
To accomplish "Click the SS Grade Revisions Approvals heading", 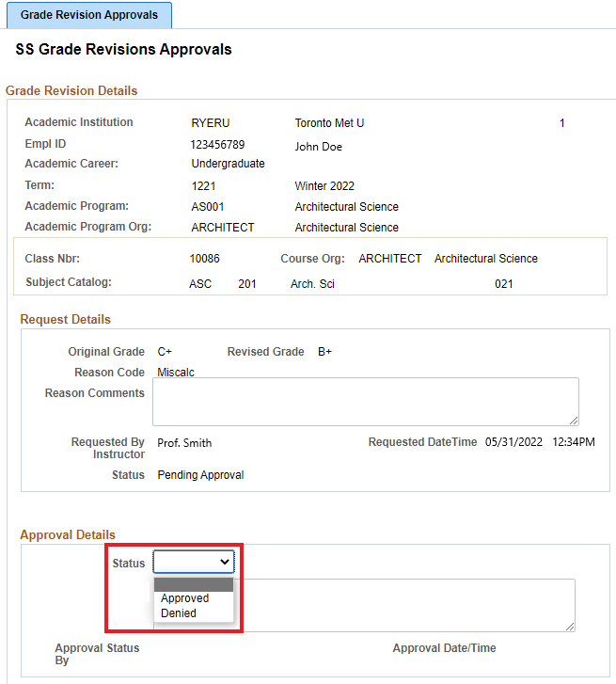I will 123,49.
